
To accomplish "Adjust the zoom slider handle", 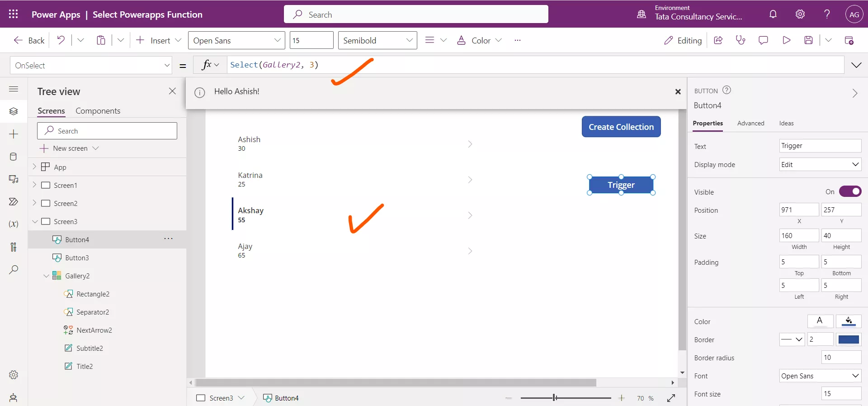I will coord(554,398).
